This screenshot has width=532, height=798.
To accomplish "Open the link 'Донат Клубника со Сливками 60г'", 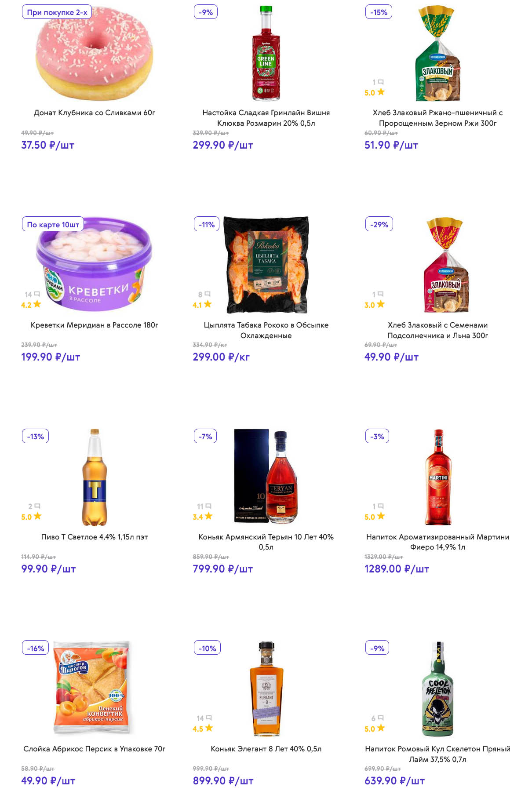I will coord(95,113).
